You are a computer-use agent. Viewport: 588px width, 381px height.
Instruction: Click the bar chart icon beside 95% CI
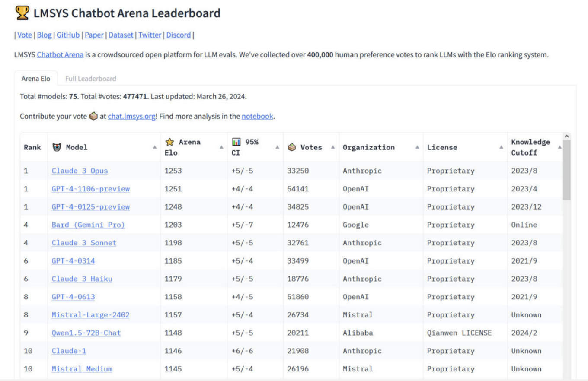click(236, 142)
